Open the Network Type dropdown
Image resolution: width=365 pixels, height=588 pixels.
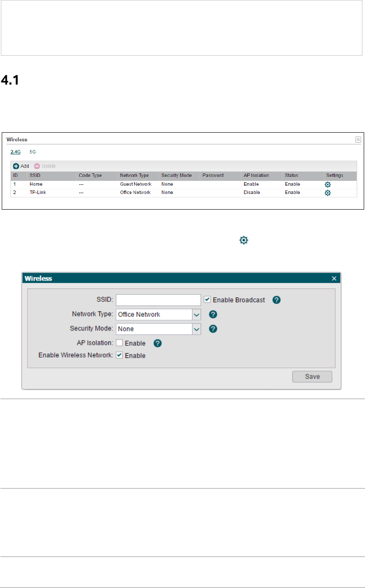pyautogui.click(x=158, y=314)
